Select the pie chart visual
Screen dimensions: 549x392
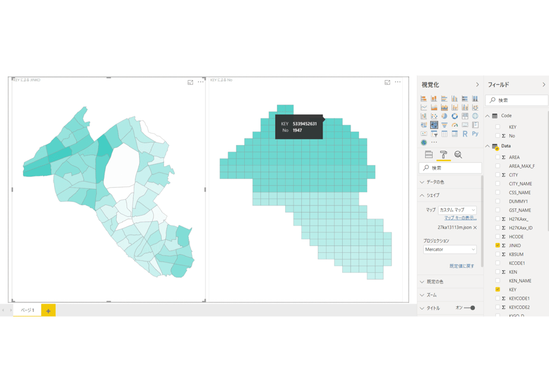[444, 116]
